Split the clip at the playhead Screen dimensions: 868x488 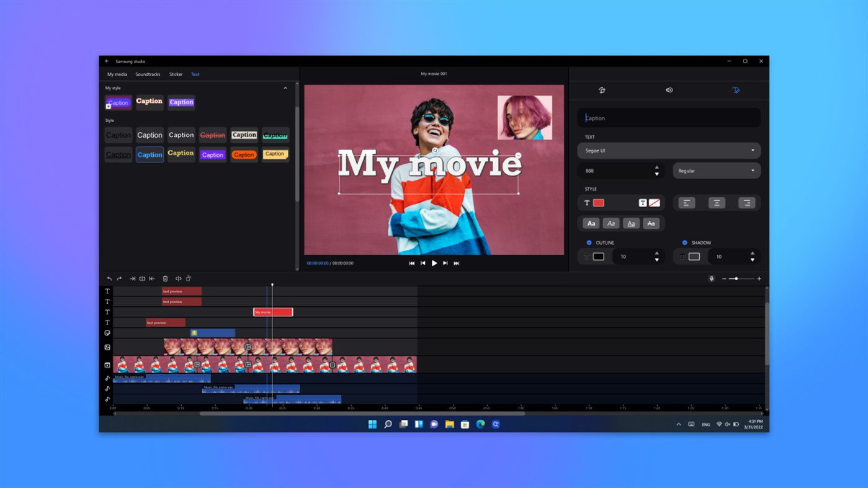142,279
